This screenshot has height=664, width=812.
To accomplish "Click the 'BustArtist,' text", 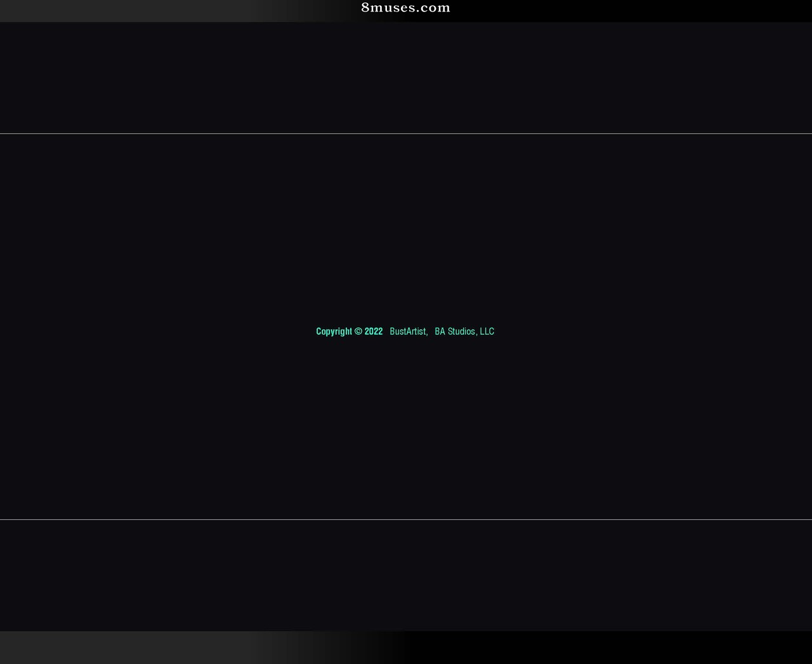I will click(409, 331).
